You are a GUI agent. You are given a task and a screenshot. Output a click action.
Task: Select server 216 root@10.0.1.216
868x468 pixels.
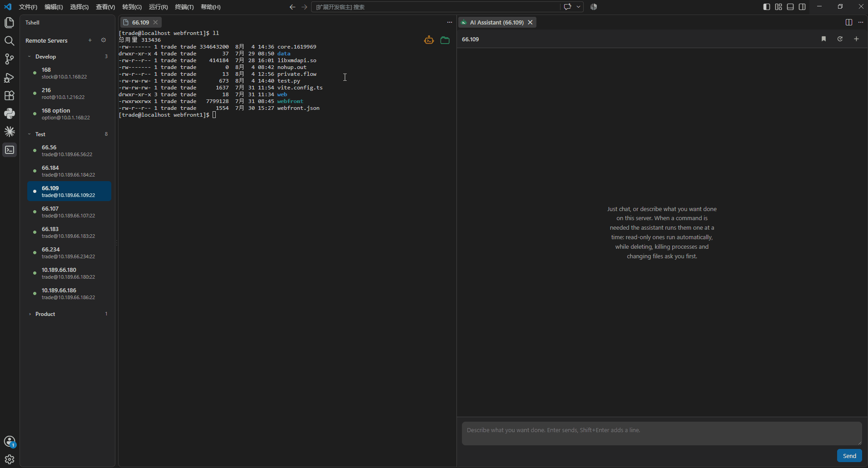point(69,94)
